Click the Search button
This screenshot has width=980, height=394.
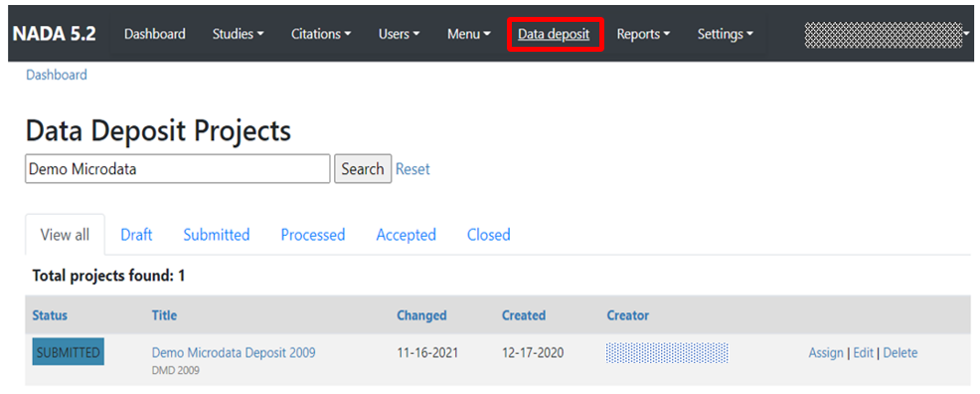pyautogui.click(x=363, y=169)
